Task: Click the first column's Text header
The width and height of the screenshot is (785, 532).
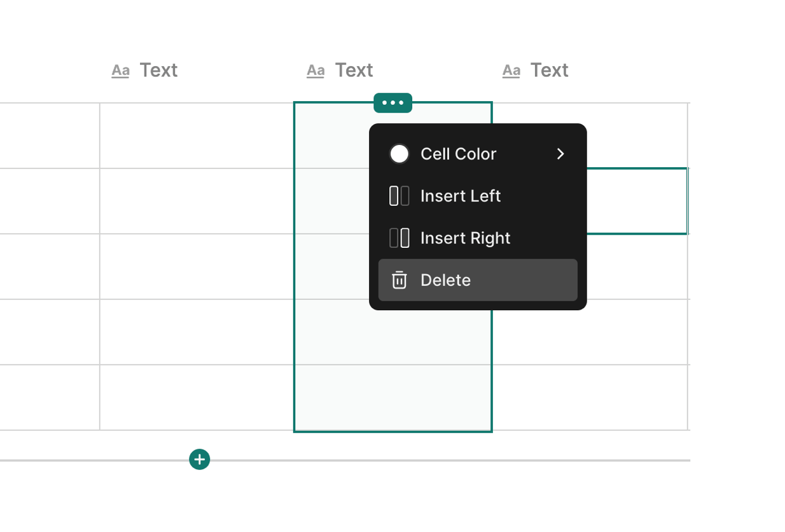Action: coord(158,70)
